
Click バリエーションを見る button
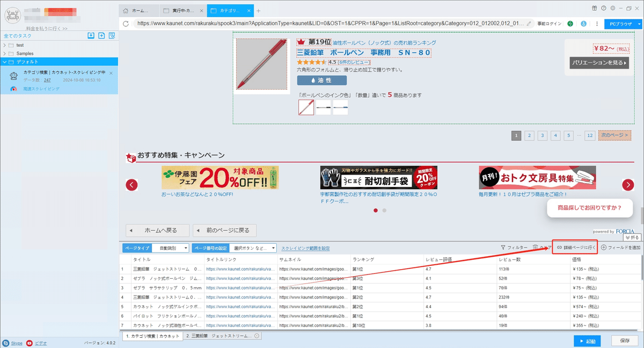(599, 63)
